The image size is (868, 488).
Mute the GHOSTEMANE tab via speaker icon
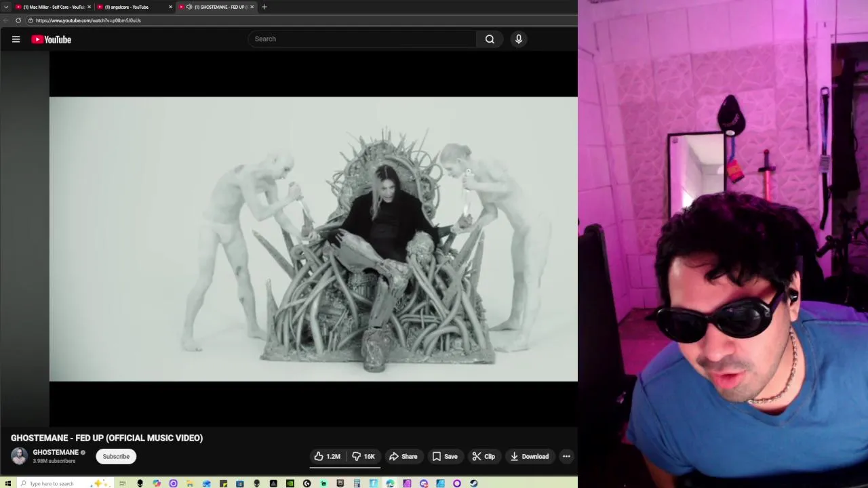tap(189, 7)
